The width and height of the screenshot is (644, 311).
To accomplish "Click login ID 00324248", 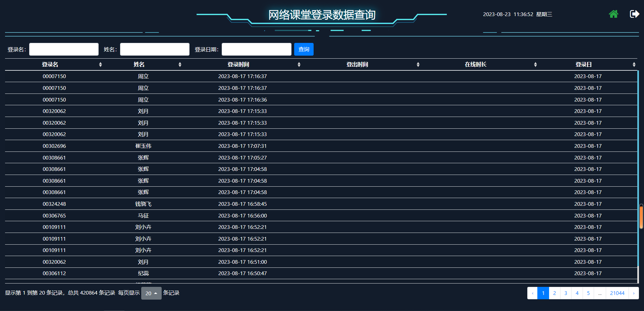I will point(54,204).
